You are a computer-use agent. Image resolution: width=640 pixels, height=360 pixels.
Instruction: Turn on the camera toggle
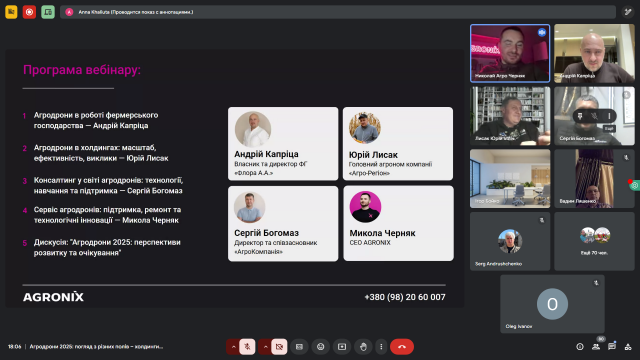279,347
